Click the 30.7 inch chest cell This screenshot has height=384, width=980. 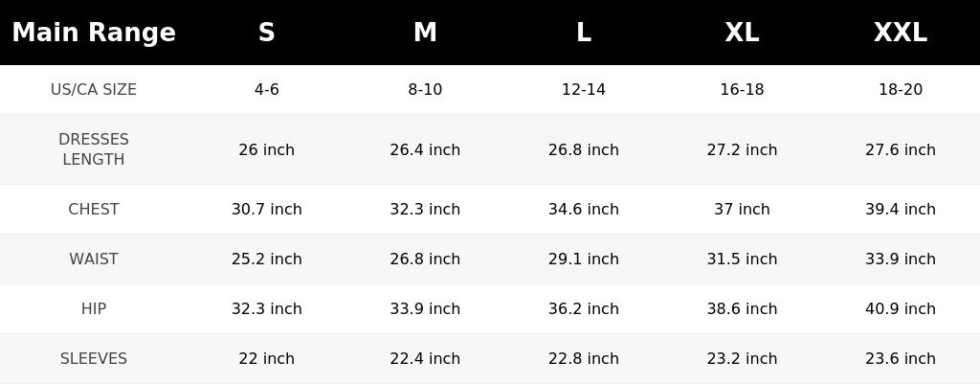pyautogui.click(x=266, y=209)
